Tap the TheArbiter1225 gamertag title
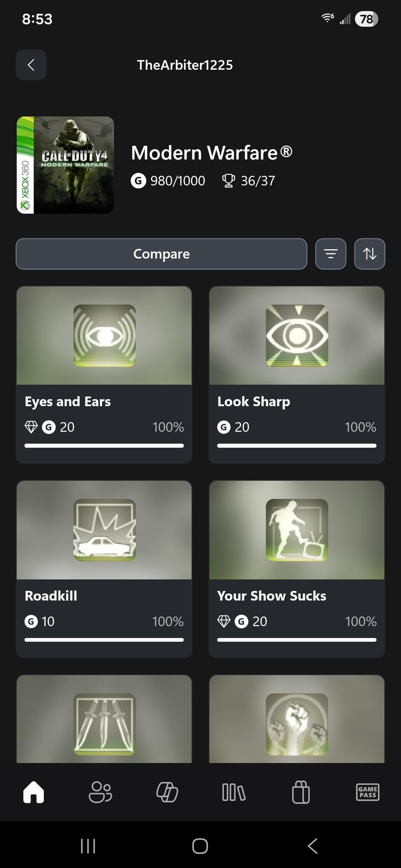The width and height of the screenshot is (401, 868). point(185,65)
